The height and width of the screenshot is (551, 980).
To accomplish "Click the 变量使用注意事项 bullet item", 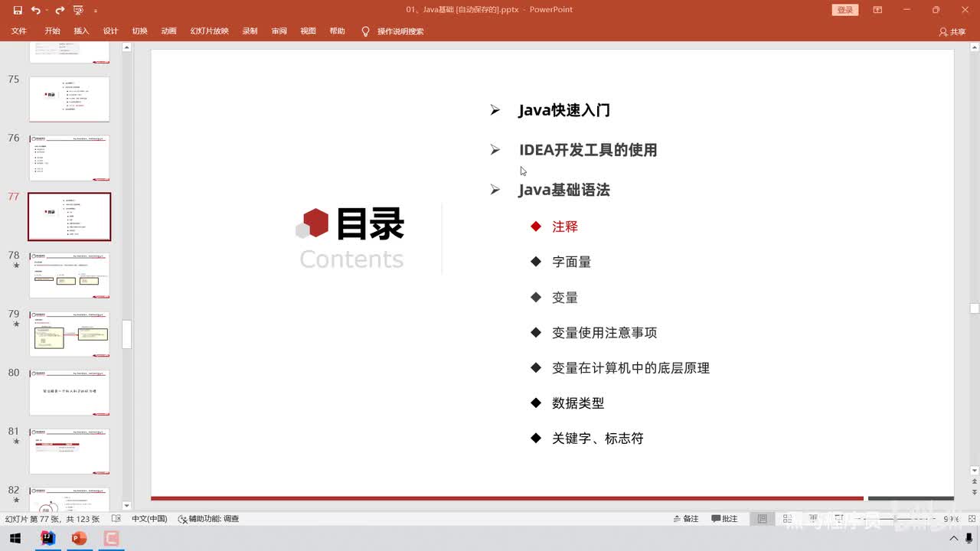I will [x=604, y=332].
